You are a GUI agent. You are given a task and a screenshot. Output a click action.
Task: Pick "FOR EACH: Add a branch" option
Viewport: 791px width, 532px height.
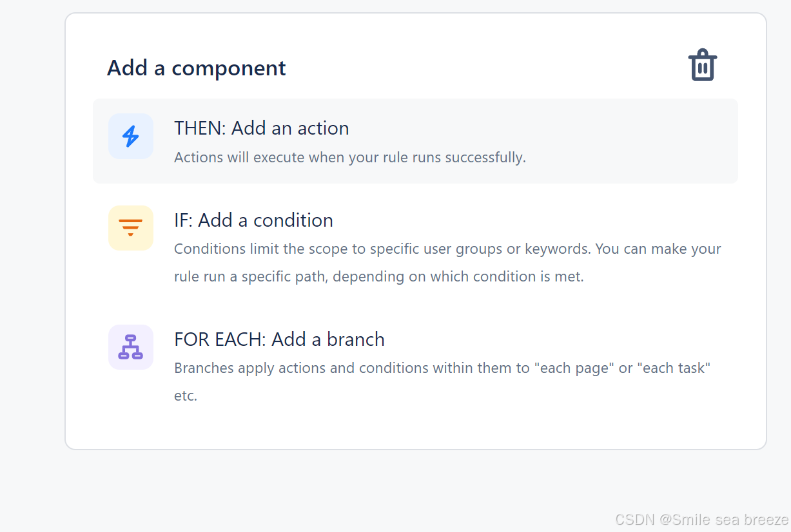tap(279, 339)
